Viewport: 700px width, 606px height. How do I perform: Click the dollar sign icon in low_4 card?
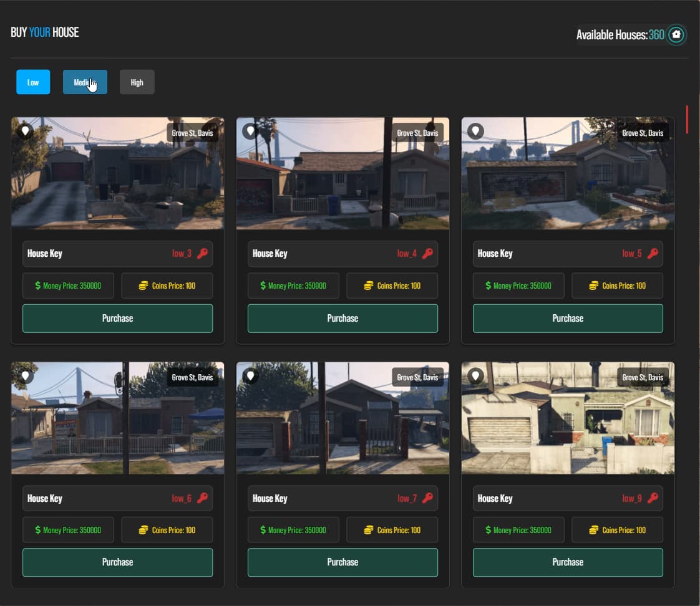[x=263, y=286]
